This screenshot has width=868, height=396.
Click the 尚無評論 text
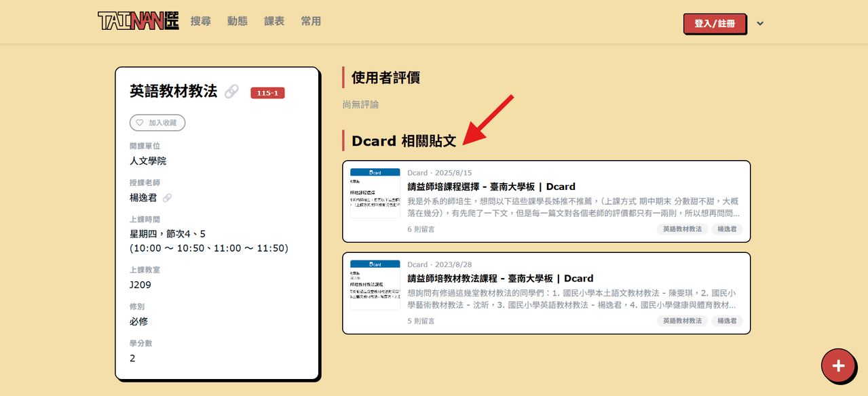(x=360, y=104)
